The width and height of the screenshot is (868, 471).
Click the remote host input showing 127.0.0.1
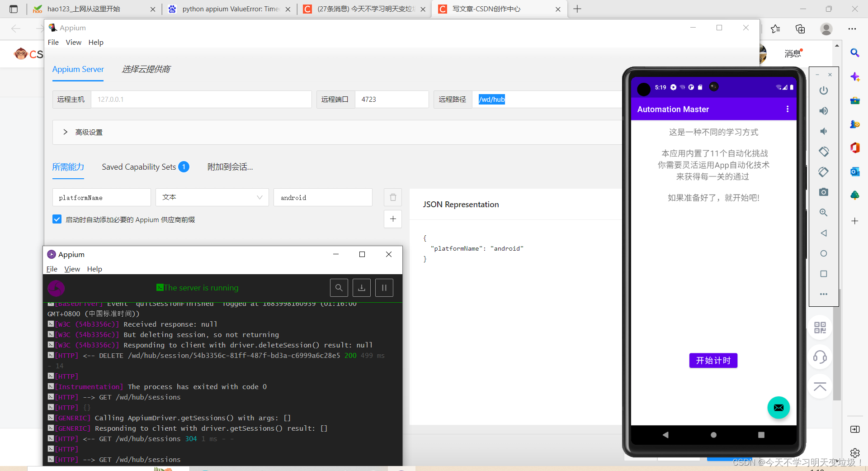tap(201, 99)
